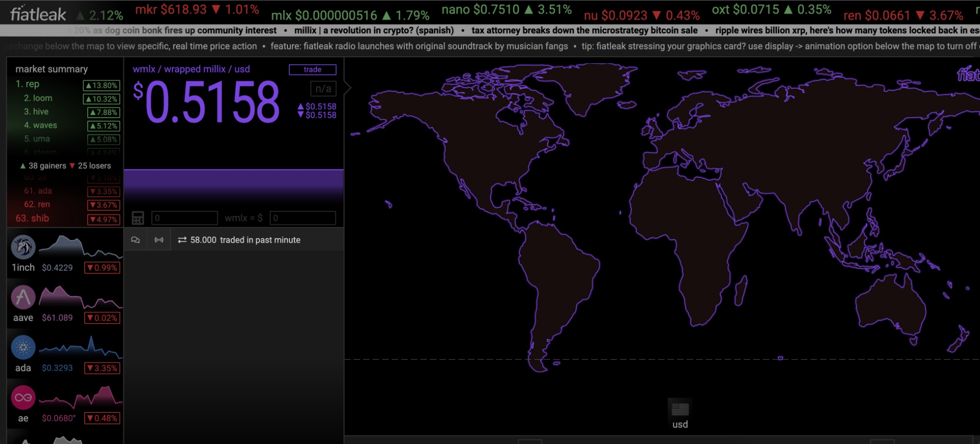Click the 5.12% gain badge for waves
Viewport: 980px width, 444px height.
[104, 126]
